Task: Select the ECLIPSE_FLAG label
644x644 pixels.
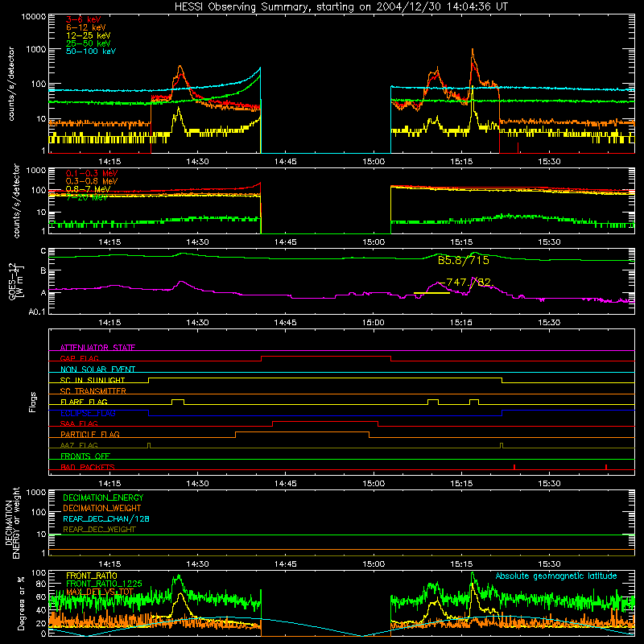Action: click(88, 413)
